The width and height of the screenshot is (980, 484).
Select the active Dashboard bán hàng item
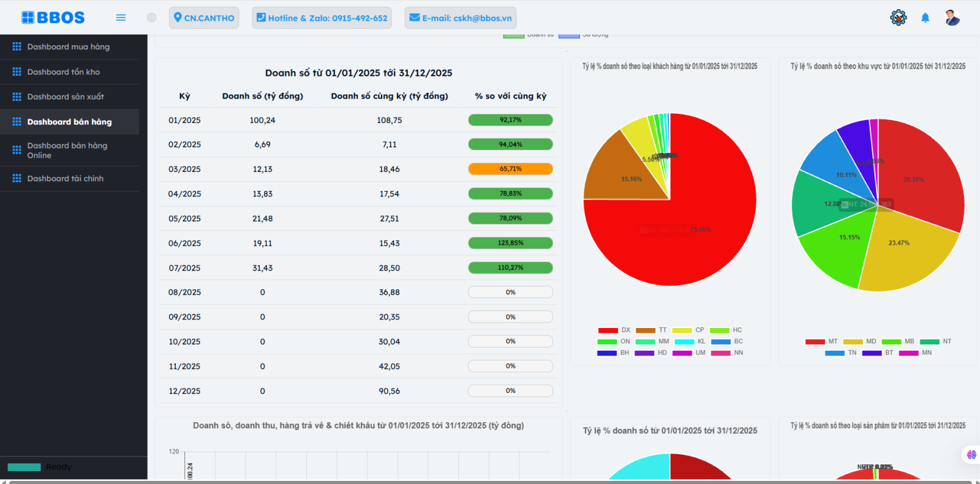[69, 122]
